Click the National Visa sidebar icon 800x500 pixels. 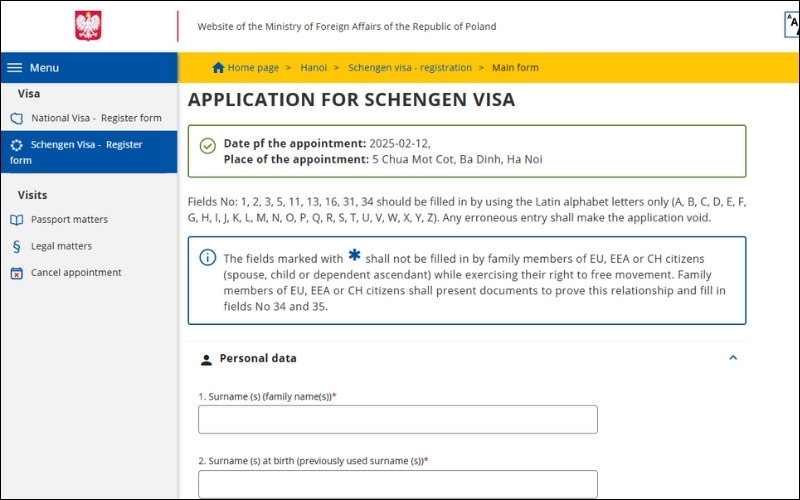coord(16,118)
